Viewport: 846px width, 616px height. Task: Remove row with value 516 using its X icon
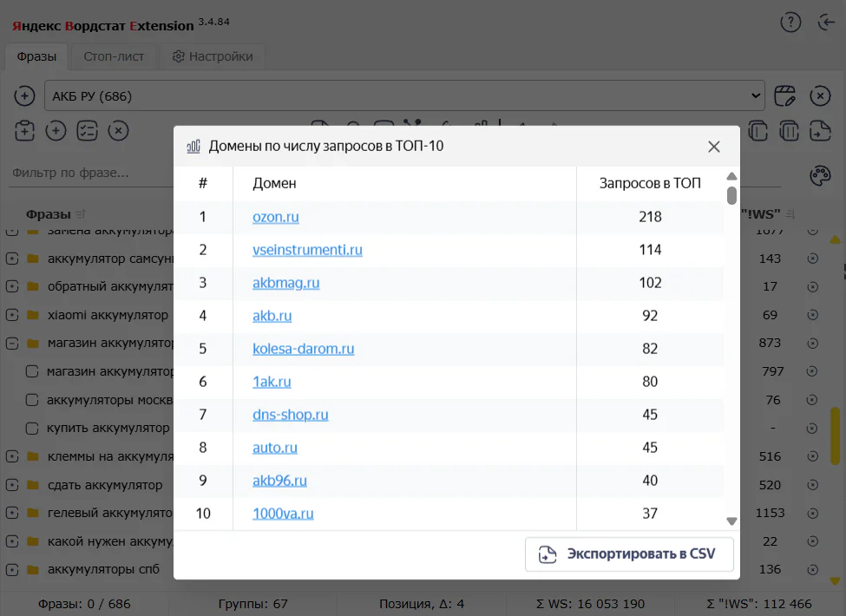[812, 456]
